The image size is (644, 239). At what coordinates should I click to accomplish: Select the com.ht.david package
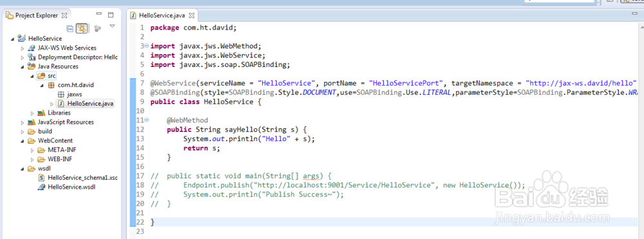click(x=75, y=86)
